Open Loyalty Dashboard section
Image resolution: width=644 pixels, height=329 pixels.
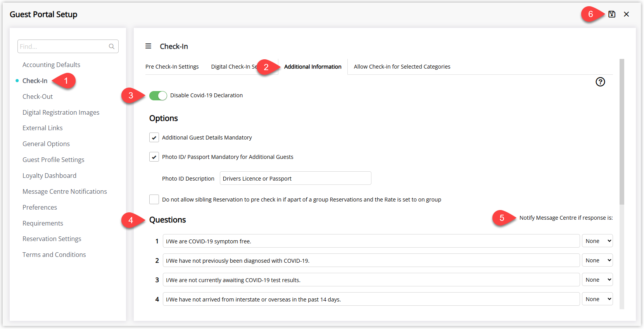coord(50,176)
